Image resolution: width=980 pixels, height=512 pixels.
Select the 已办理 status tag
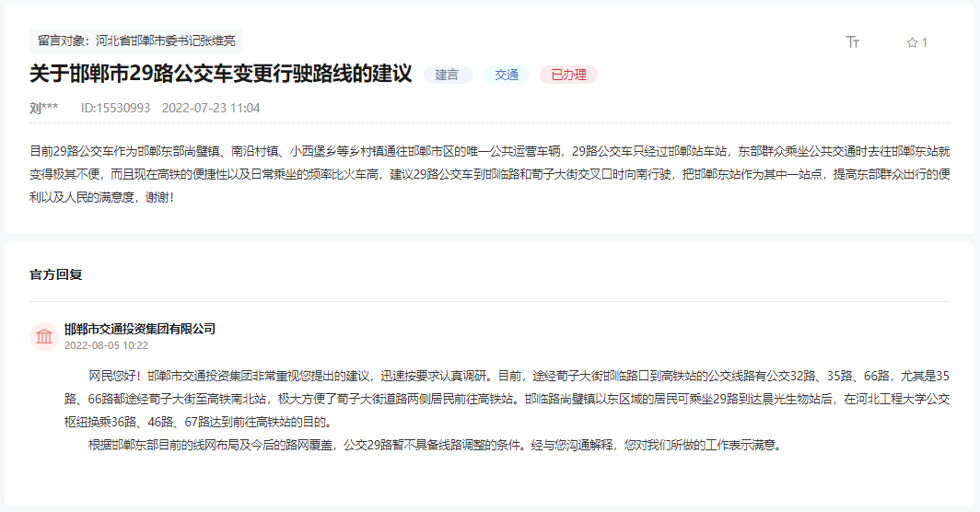569,75
